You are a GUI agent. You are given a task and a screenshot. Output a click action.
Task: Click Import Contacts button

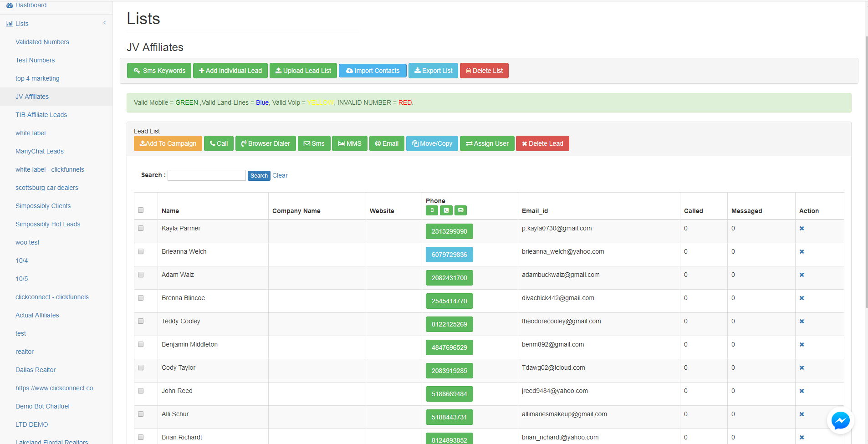pyautogui.click(x=373, y=71)
